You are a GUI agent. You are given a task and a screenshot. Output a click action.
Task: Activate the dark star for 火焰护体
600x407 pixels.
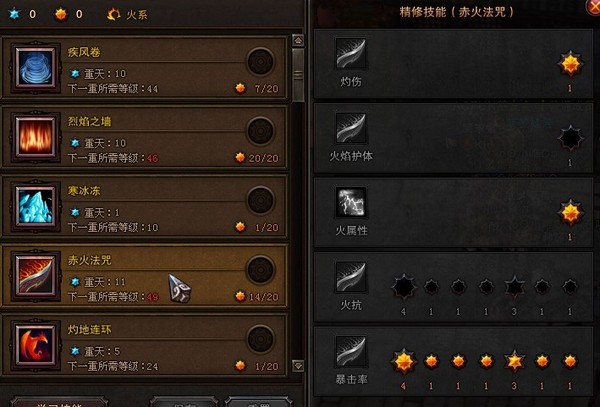point(570,138)
